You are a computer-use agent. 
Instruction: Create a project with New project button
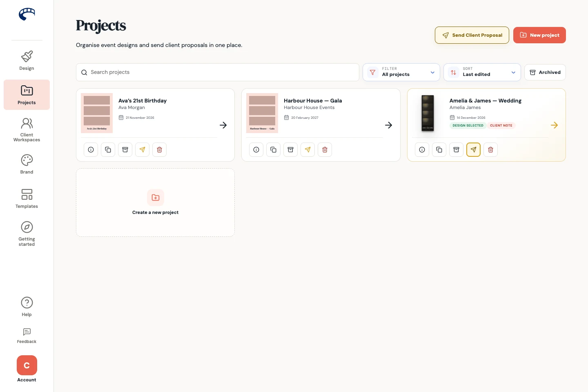coord(539,35)
